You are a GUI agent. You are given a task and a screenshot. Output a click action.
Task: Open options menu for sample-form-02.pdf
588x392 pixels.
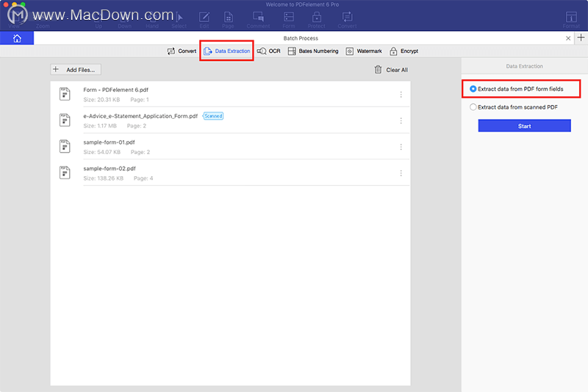401,173
